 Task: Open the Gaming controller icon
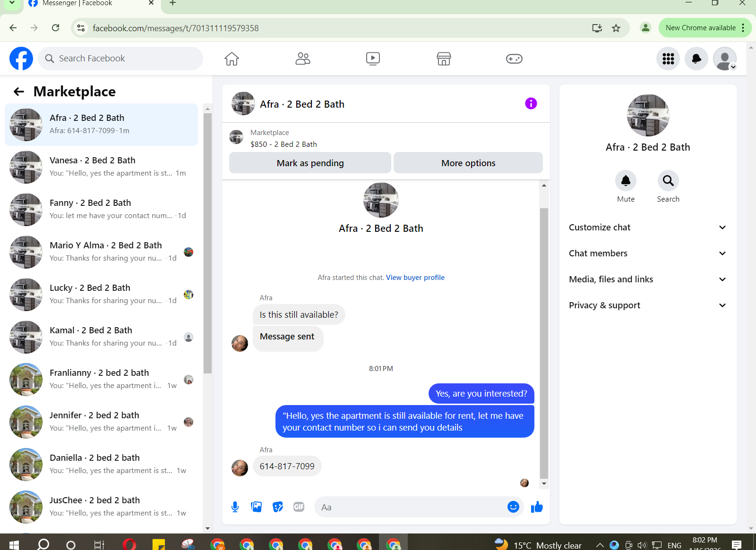tap(514, 59)
